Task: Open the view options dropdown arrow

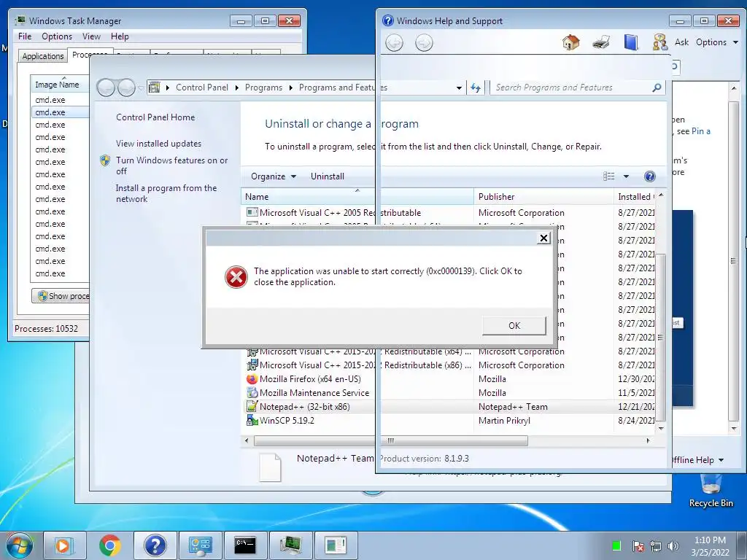Action: click(x=626, y=176)
